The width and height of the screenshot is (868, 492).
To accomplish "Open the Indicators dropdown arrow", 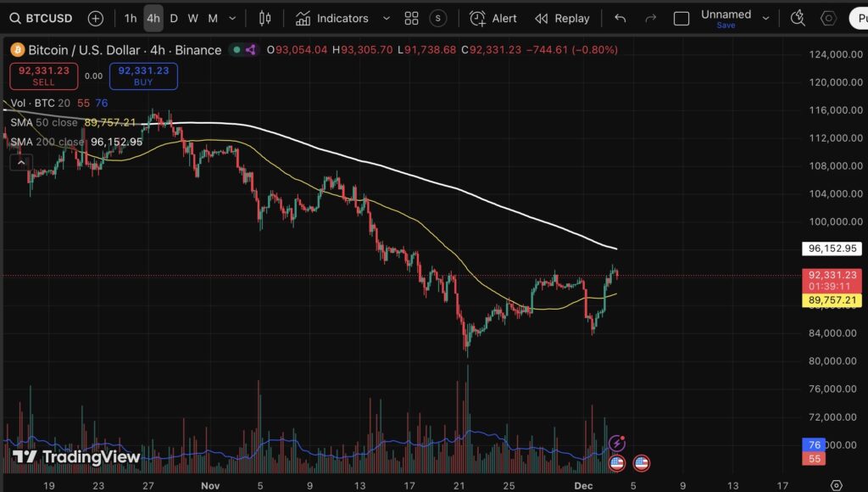I will coord(387,18).
